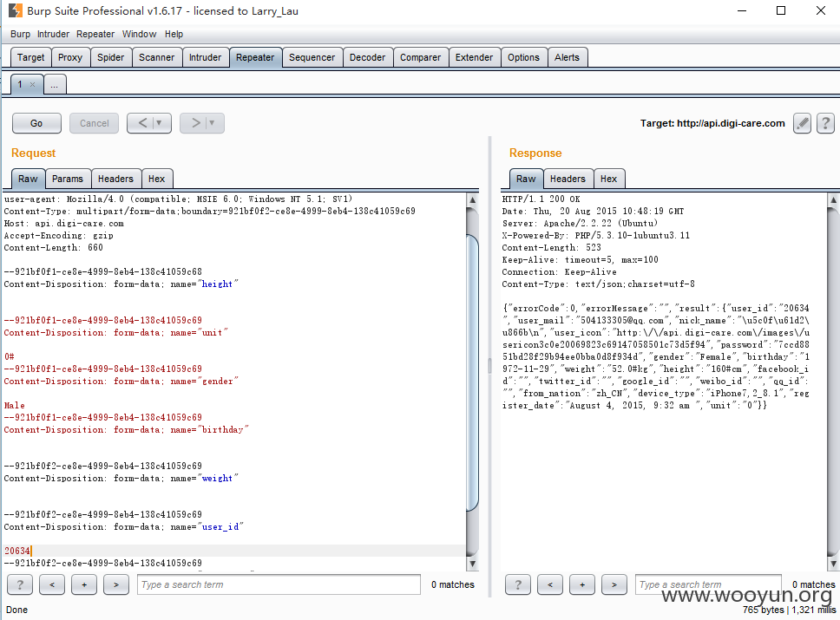Focus the request search term field

(279, 584)
